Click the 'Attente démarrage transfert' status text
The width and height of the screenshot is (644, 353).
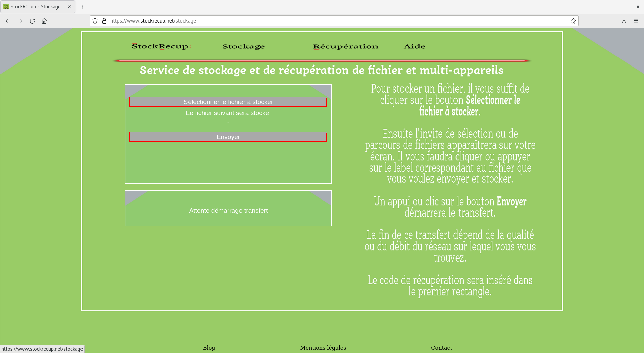click(x=228, y=211)
